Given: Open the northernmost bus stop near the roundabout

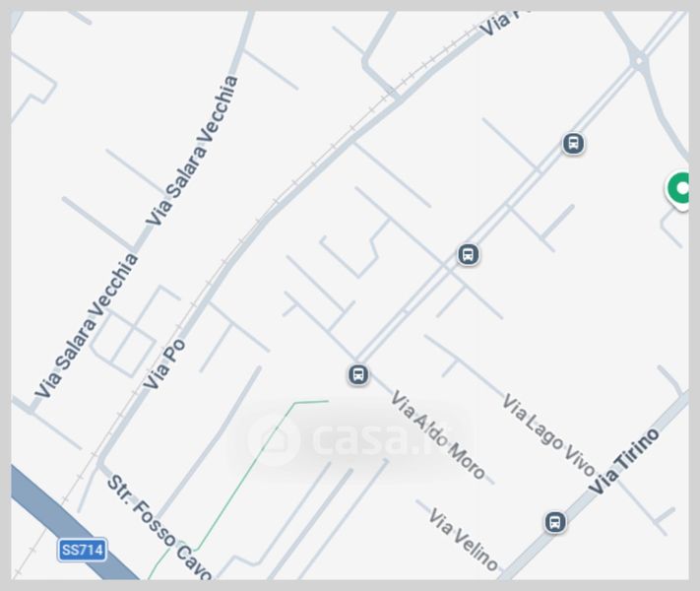Looking at the screenshot, I should pyautogui.click(x=573, y=144).
